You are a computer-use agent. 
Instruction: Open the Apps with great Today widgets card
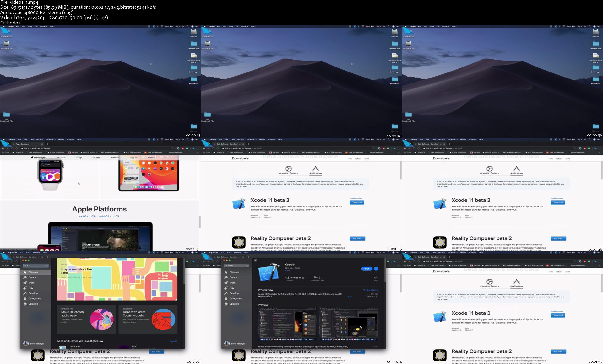148,319
